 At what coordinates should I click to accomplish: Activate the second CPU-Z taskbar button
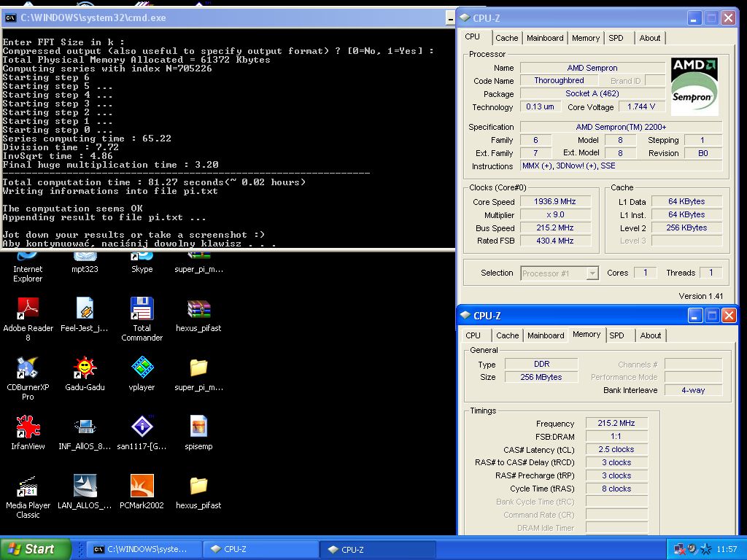point(377,549)
